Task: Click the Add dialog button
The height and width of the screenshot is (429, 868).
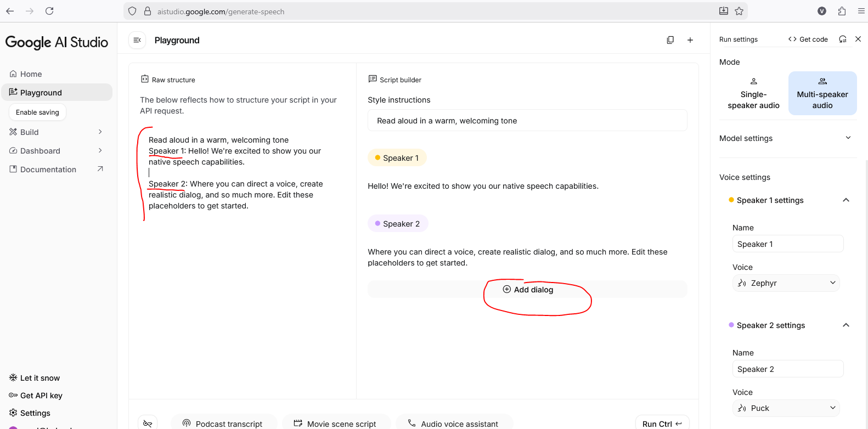Action: 528,290
